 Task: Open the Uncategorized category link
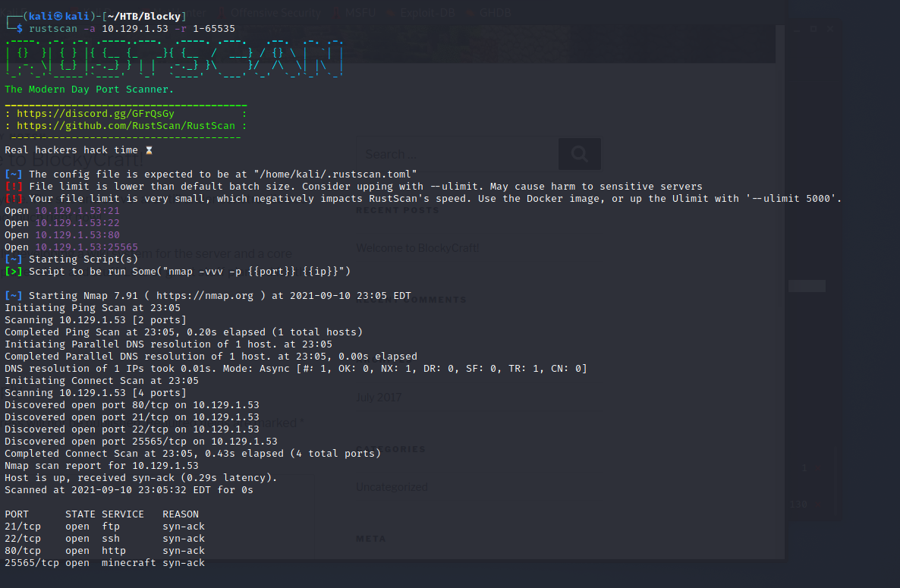pos(392,486)
